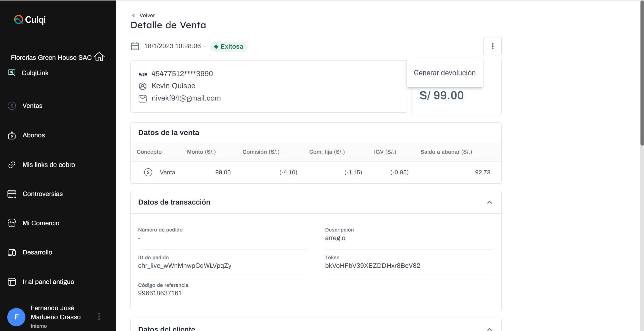The height and width of the screenshot is (331, 644).
Task: Click the Mi Comercio store icon
Action: tap(12, 223)
